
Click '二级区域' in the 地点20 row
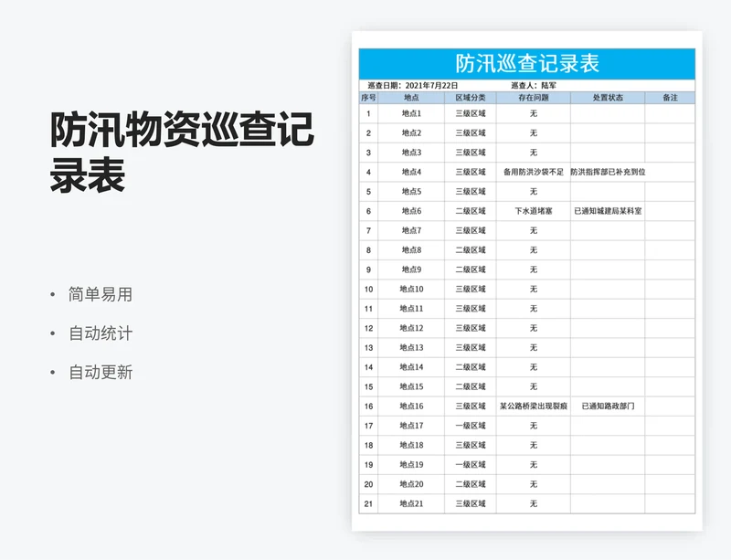click(471, 484)
